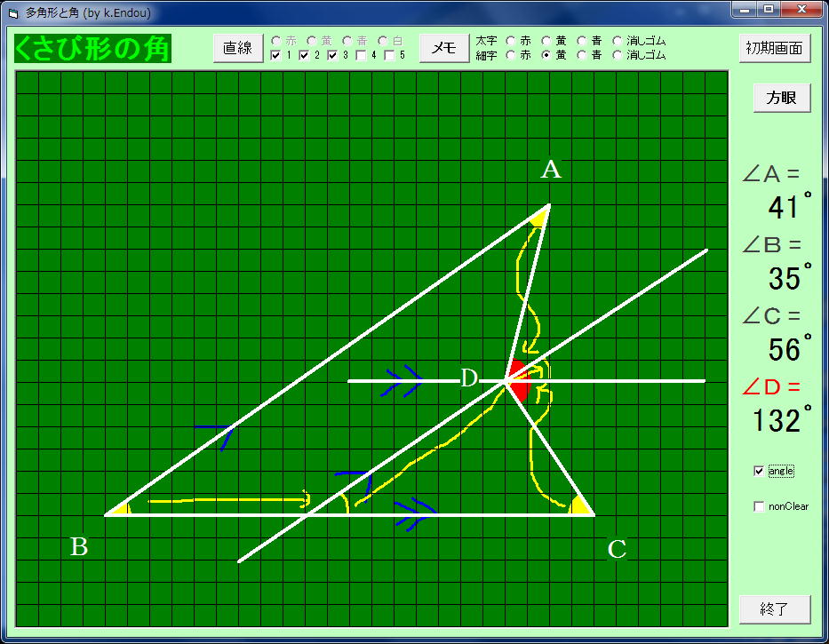829x644 pixels.
Task: Open the メモ memo button
Action: [444, 48]
